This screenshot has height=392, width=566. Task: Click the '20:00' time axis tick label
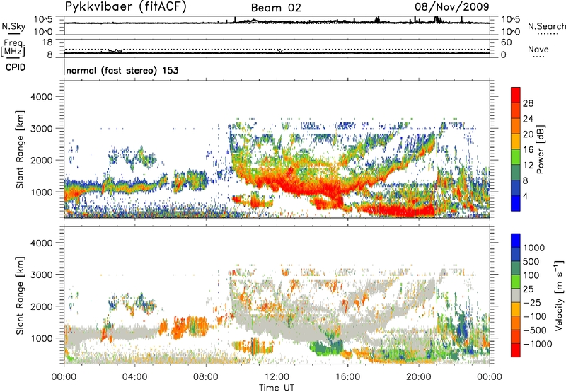click(419, 377)
